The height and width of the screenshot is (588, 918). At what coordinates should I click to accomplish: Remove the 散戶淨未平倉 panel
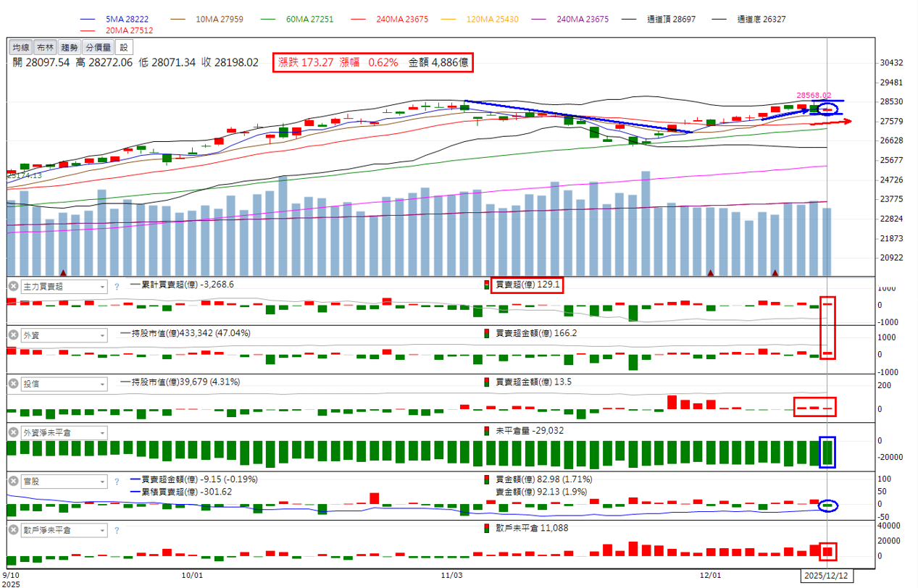click(13, 530)
